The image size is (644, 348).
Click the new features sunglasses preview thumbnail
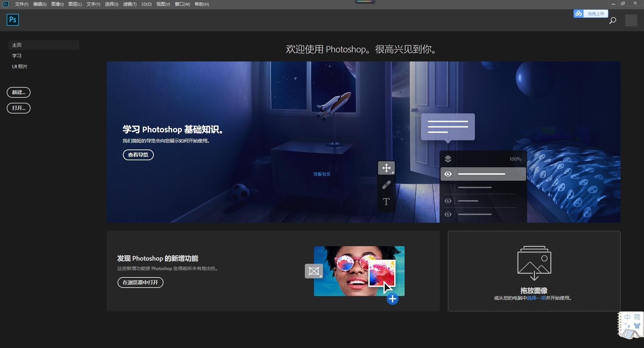click(x=359, y=271)
